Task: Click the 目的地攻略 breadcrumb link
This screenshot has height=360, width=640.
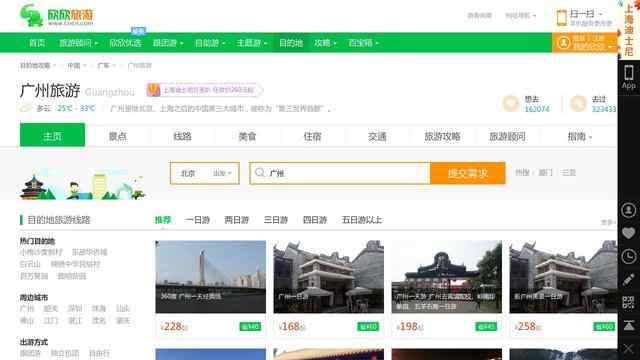Action: pyautogui.click(x=35, y=66)
